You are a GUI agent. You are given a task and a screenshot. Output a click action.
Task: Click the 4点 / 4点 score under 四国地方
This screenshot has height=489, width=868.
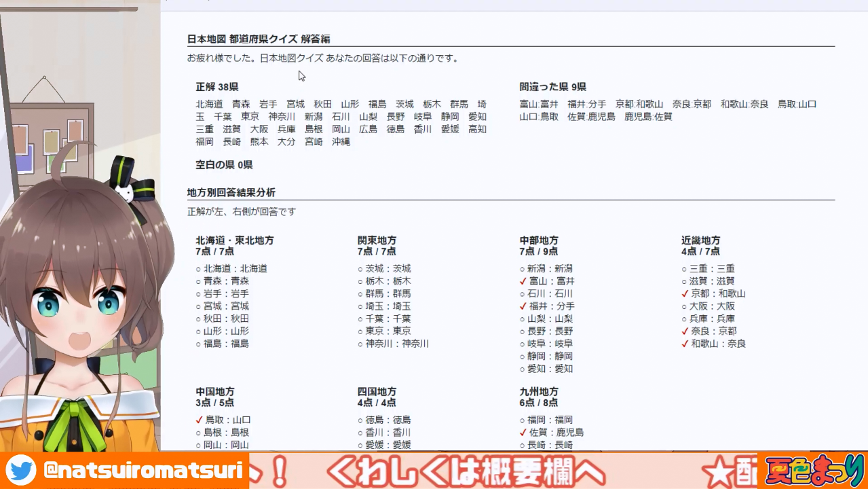[x=377, y=403]
